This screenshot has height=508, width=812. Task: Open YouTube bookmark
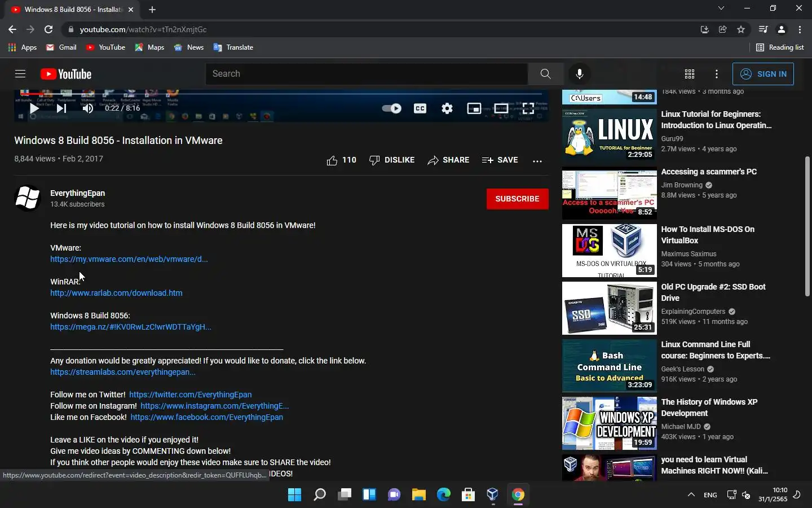pos(105,47)
